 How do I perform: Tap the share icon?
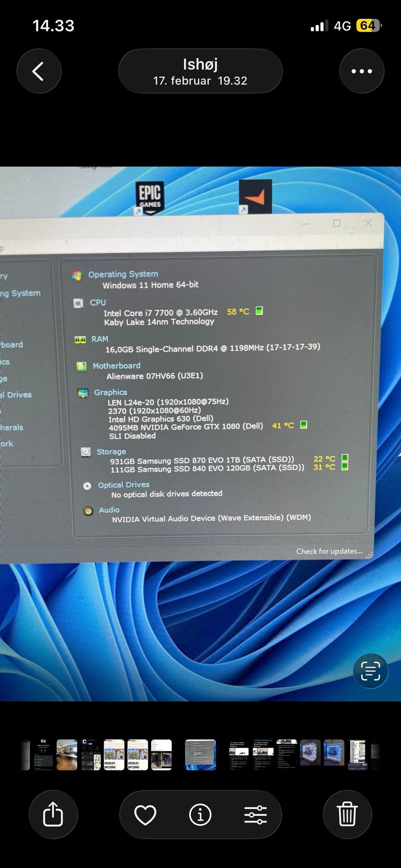click(53, 814)
